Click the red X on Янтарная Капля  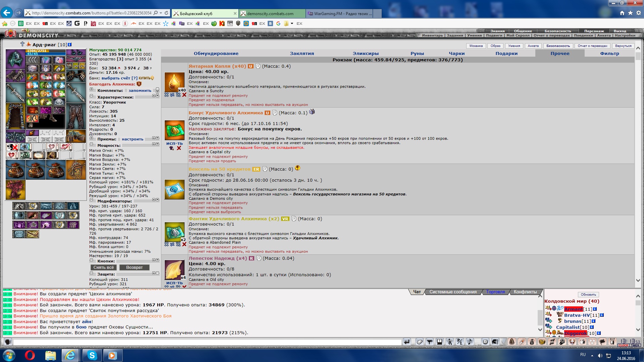coord(184,95)
